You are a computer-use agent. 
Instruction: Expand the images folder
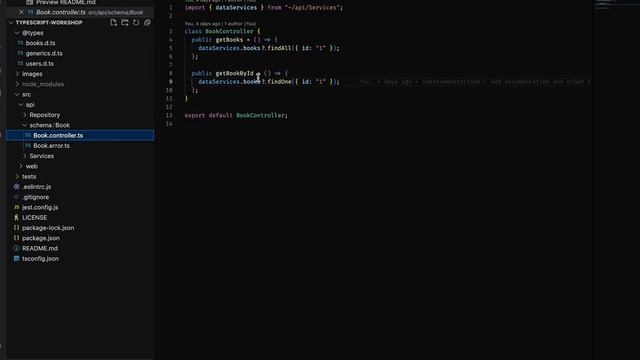(17, 74)
